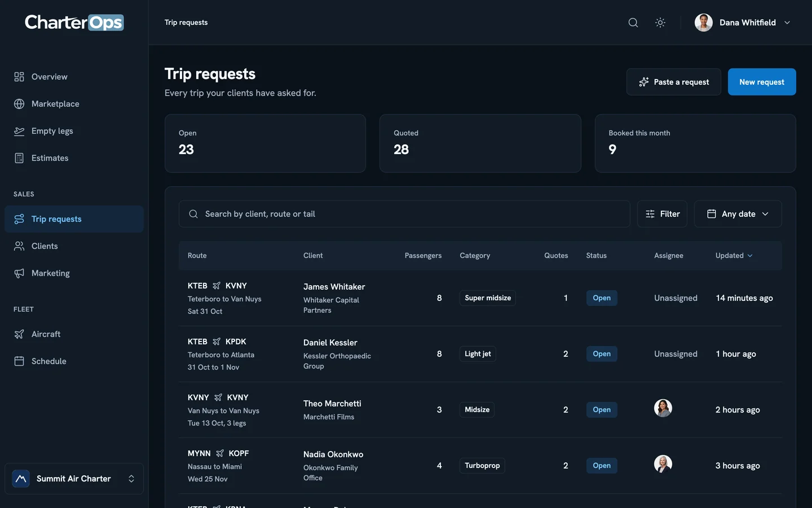The width and height of the screenshot is (812, 508).
Task: Open the Theo Marchetti client name
Action: (332, 404)
